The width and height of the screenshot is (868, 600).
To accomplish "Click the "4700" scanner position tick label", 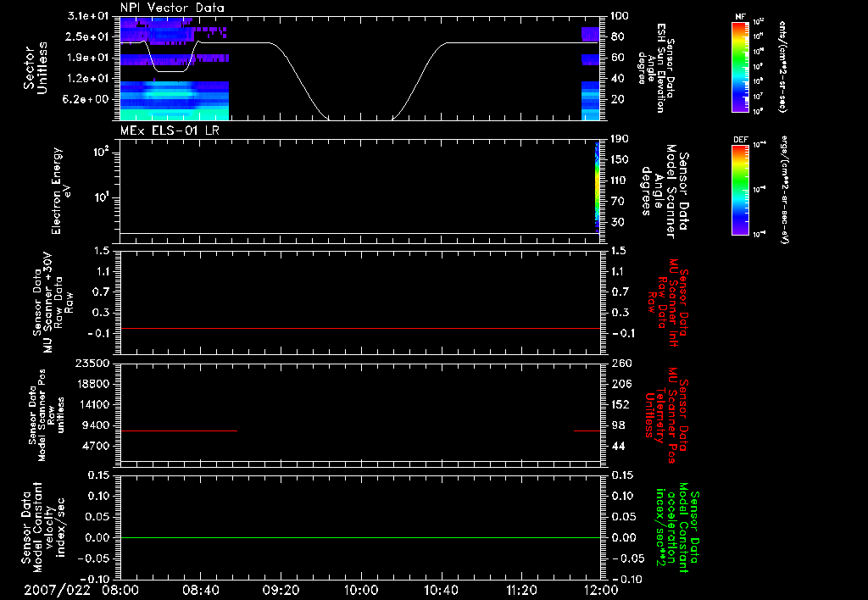I will 97,446.
